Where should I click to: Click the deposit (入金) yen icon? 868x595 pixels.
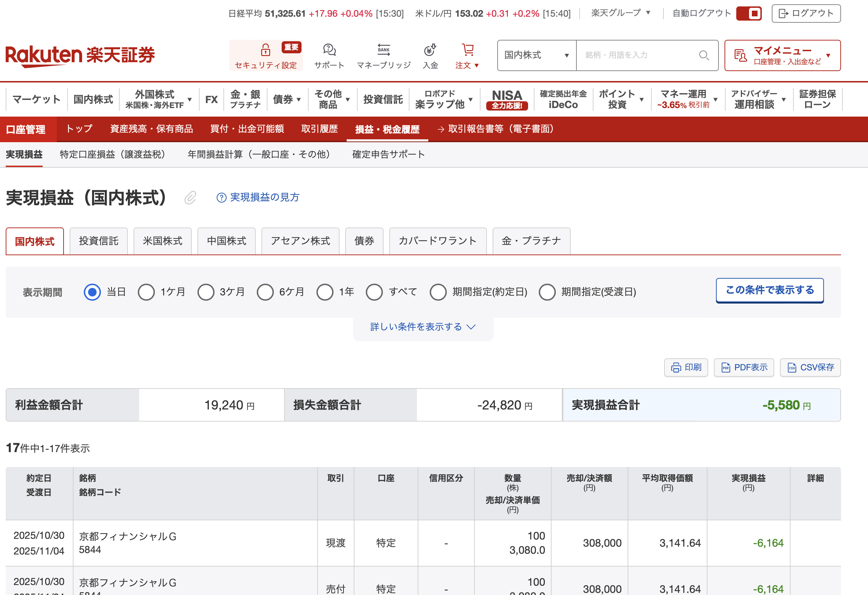(430, 50)
